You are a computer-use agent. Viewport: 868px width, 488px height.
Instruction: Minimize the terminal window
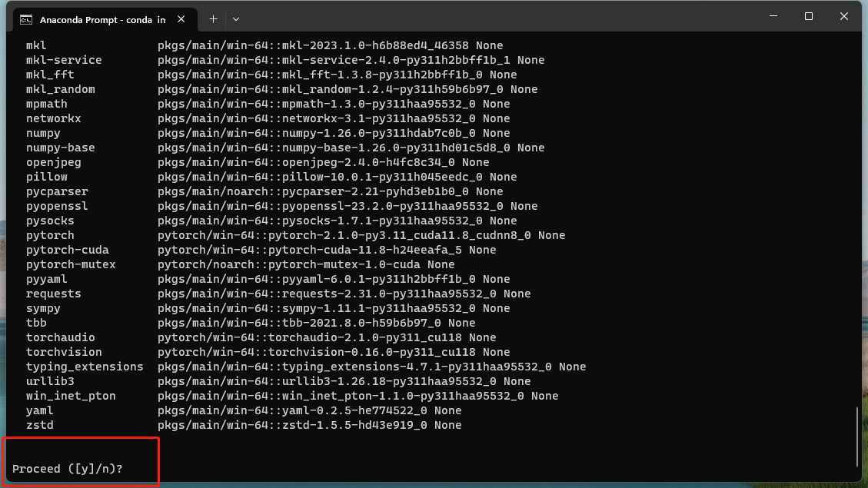pyautogui.click(x=773, y=17)
